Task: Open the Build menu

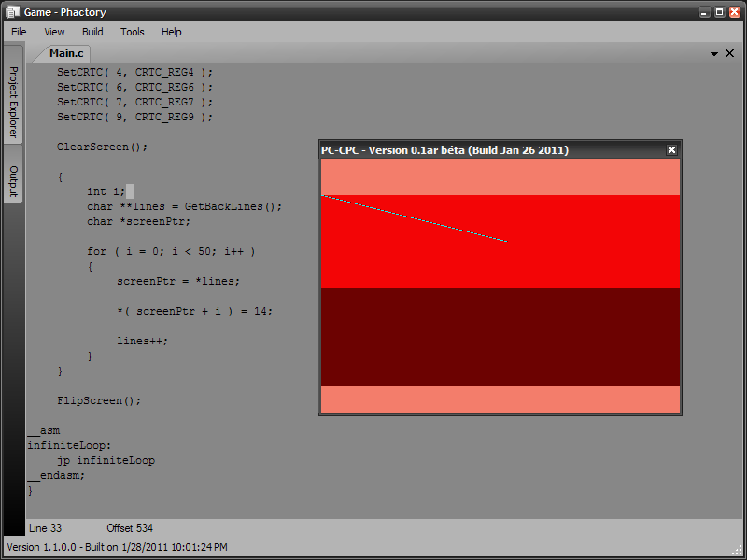Action: coord(92,32)
